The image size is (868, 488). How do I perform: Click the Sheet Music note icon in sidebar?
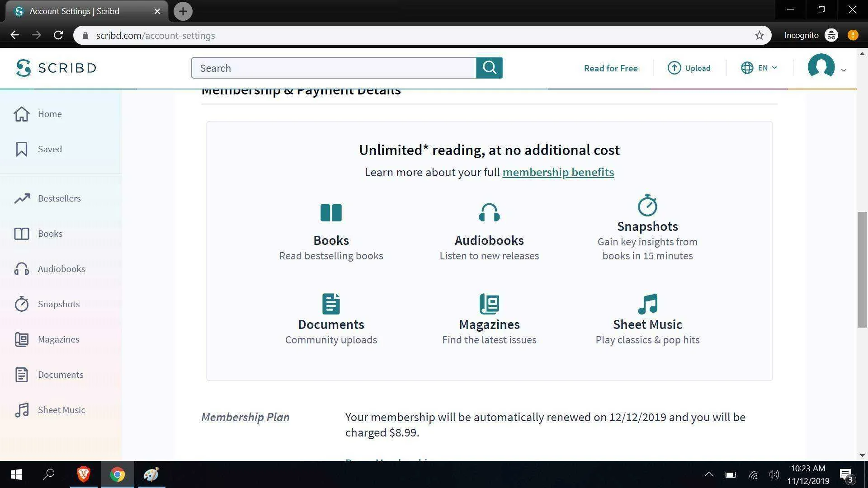click(x=22, y=410)
